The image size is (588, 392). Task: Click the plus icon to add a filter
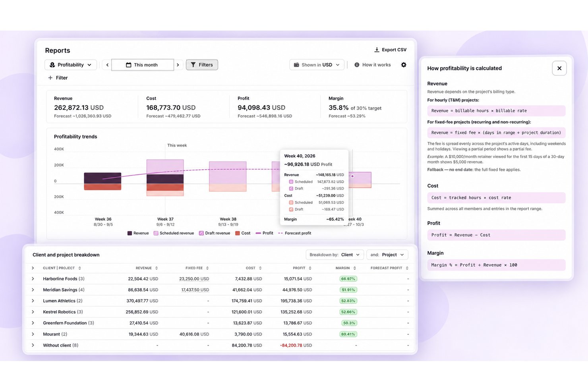[x=50, y=78]
